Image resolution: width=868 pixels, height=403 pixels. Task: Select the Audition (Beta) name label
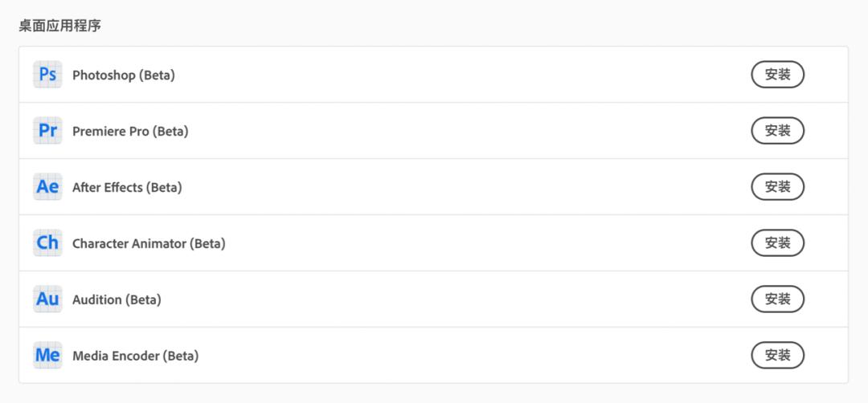[117, 300]
